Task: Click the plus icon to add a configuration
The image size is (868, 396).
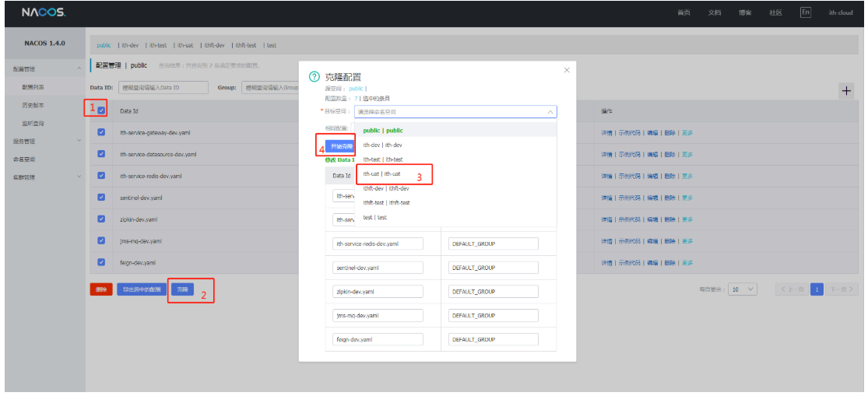Action: 846,91
